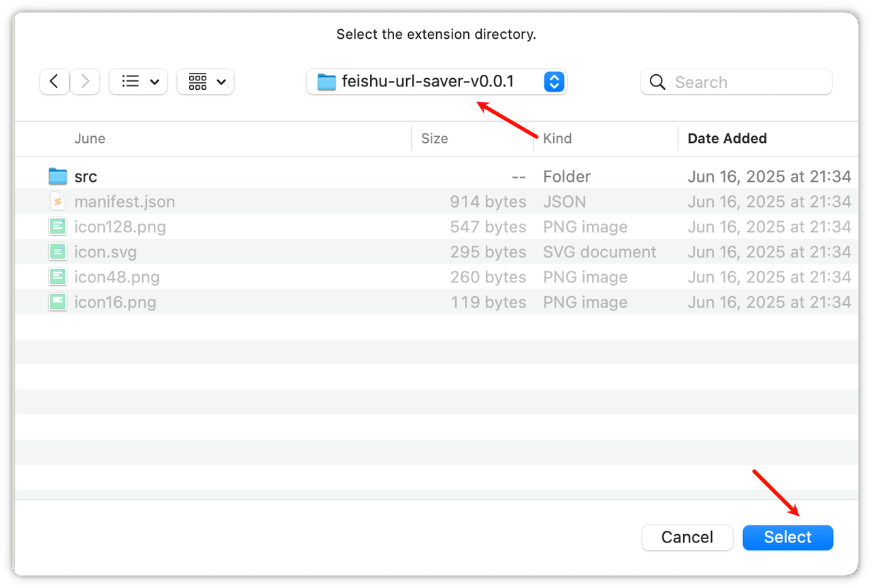Select the src folder icon
871x588 pixels.
[x=58, y=177]
